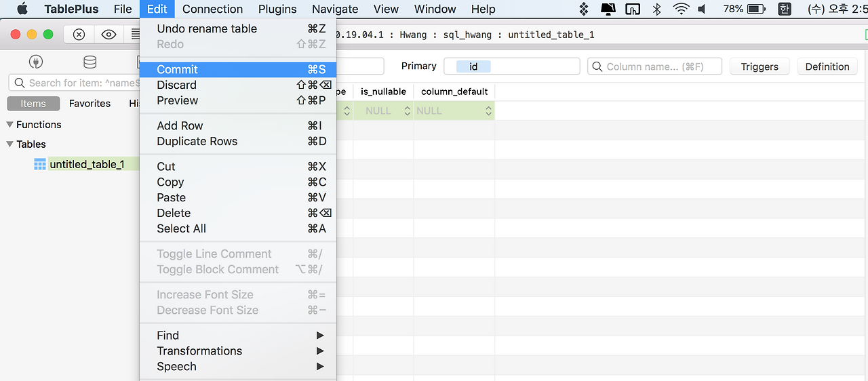Click the is_nullable column header
The width and height of the screenshot is (868, 381).
click(x=383, y=92)
